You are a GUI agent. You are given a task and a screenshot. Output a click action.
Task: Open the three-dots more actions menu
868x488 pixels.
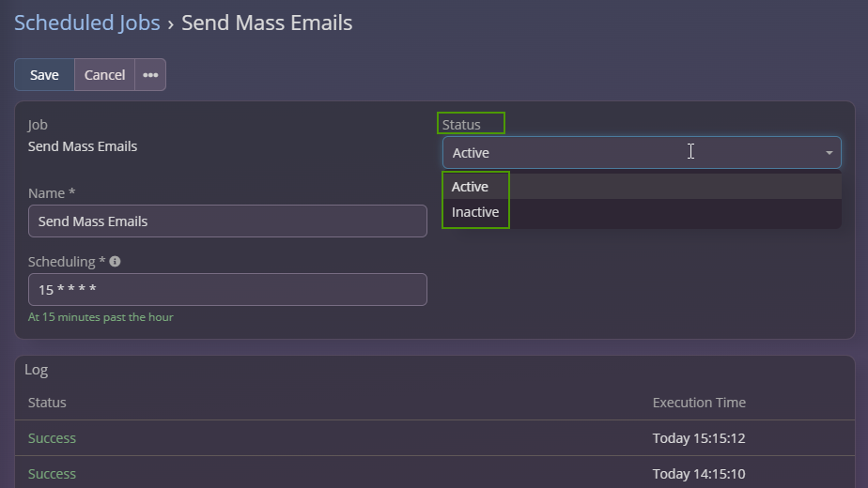point(150,75)
